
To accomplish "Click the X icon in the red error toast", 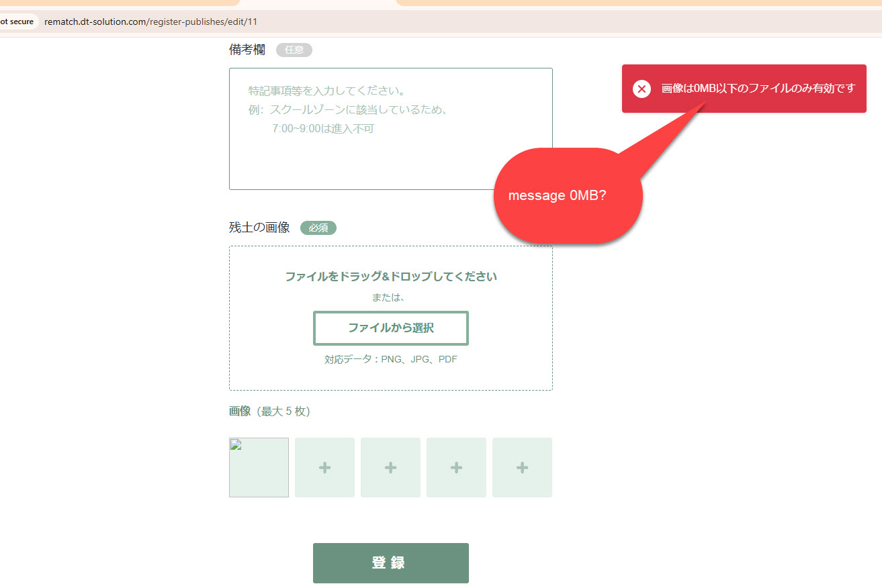I will pyautogui.click(x=642, y=89).
